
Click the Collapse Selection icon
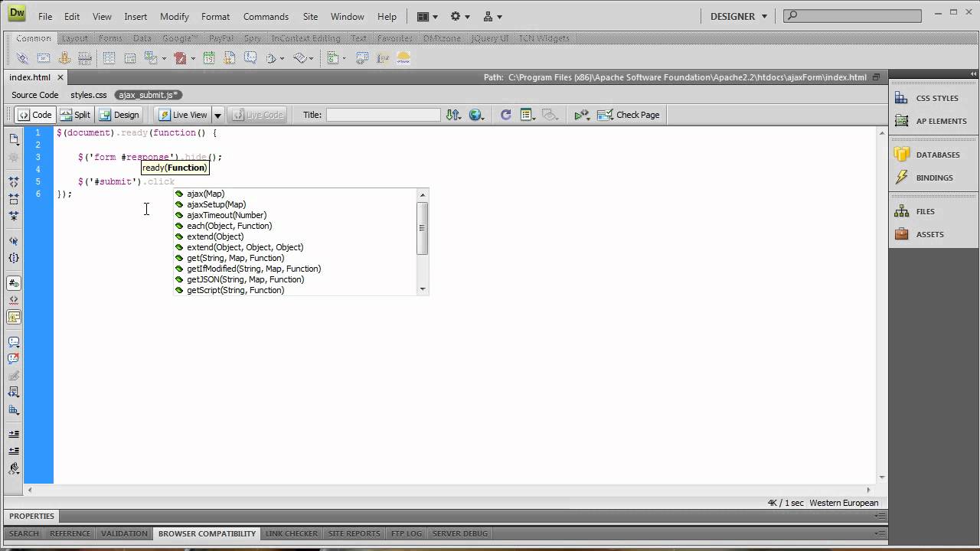(14, 198)
